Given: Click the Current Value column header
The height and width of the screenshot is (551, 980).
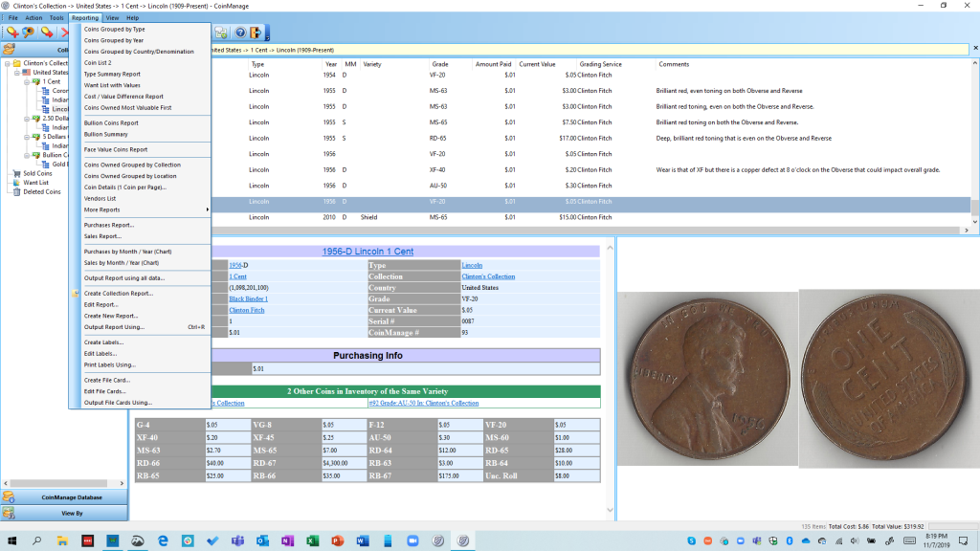Looking at the screenshot, I should pyautogui.click(x=537, y=64).
